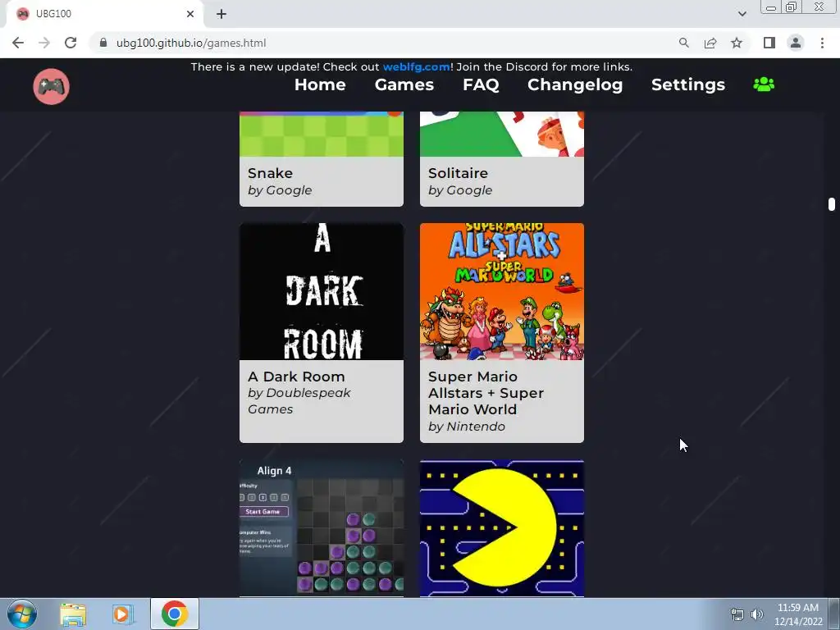Viewport: 840px width, 630px height.
Task: Open the green community users icon
Action: pos(764,84)
